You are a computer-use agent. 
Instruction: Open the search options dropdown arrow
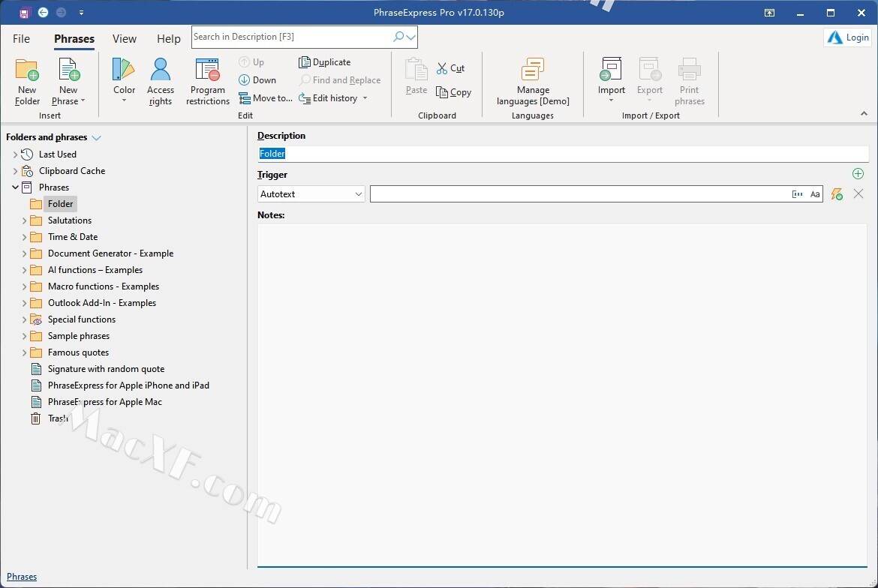[x=411, y=37]
